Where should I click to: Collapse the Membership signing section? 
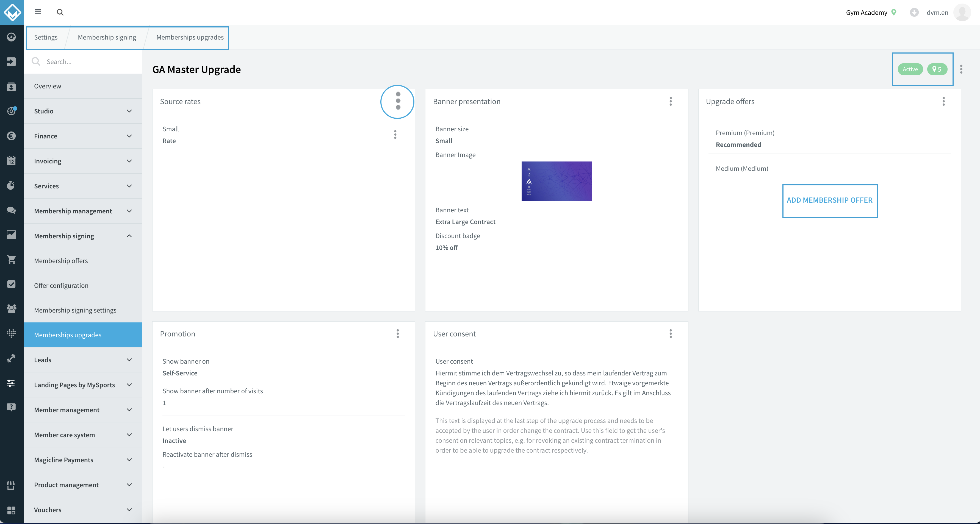(x=83, y=236)
